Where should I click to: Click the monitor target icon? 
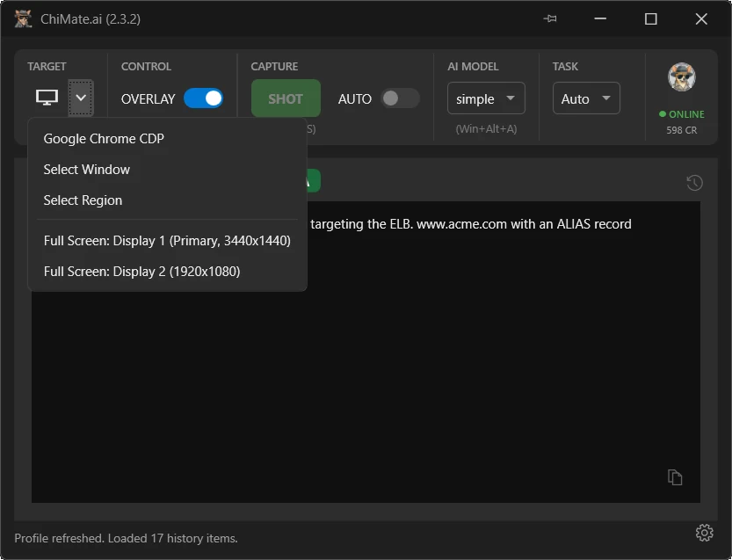[x=47, y=98]
